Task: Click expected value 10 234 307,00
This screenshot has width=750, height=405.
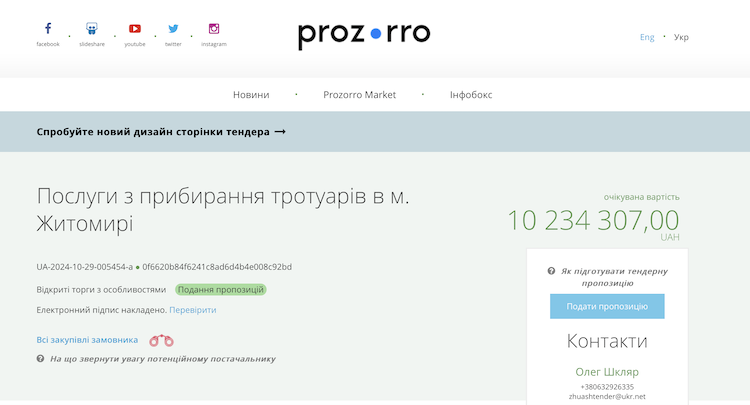Action: [593, 220]
